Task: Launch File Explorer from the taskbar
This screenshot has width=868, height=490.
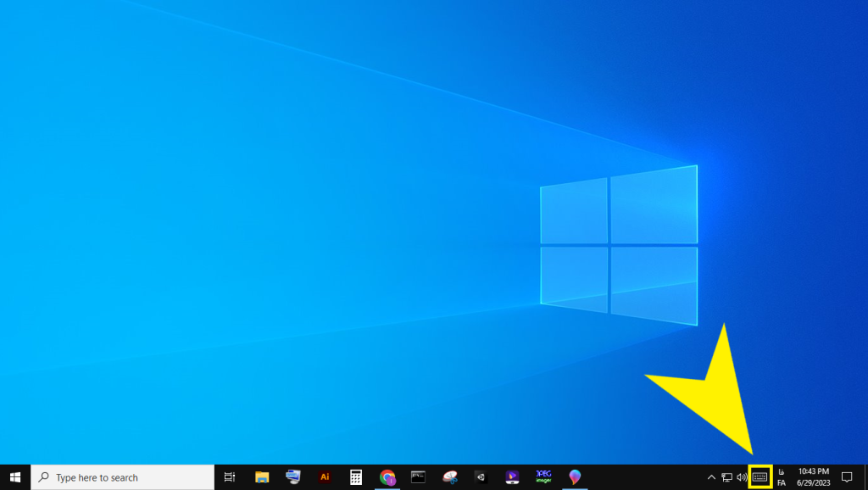Action: point(262,477)
